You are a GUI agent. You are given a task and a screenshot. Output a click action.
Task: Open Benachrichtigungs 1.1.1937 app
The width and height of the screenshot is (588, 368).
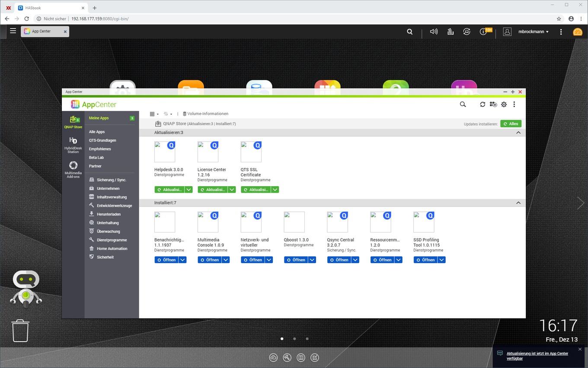166,260
